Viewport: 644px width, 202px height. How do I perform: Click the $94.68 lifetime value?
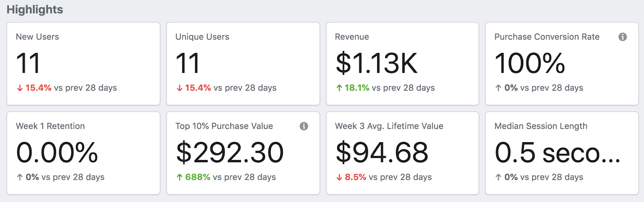coord(382,153)
